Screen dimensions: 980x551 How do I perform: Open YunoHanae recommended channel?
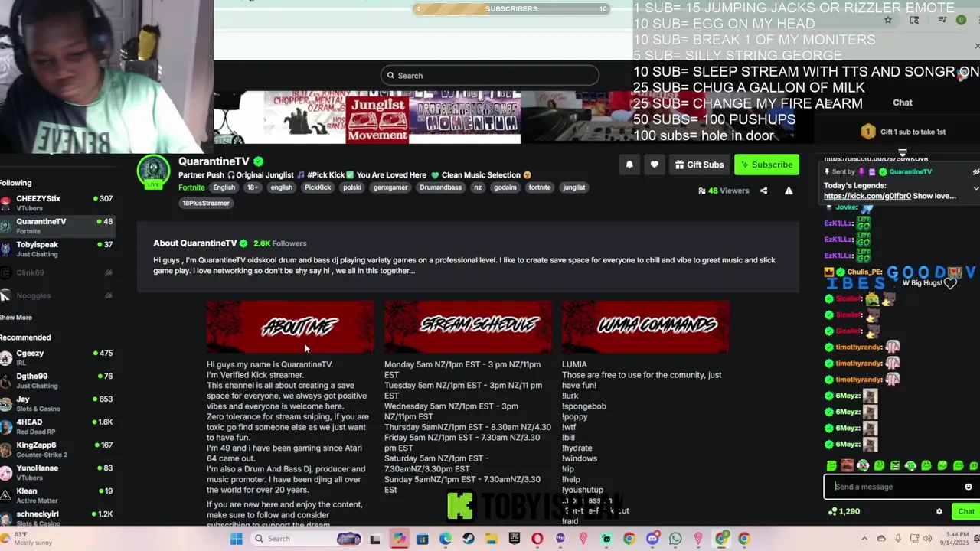[x=57, y=472]
